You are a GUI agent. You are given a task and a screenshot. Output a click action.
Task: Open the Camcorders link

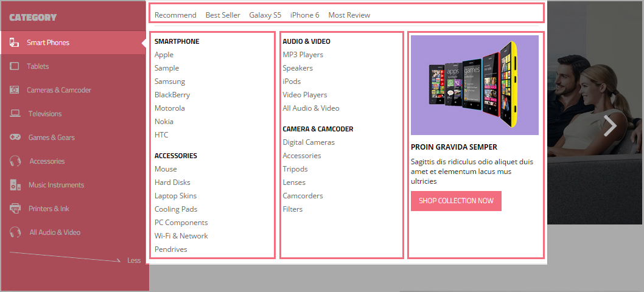pyautogui.click(x=303, y=196)
